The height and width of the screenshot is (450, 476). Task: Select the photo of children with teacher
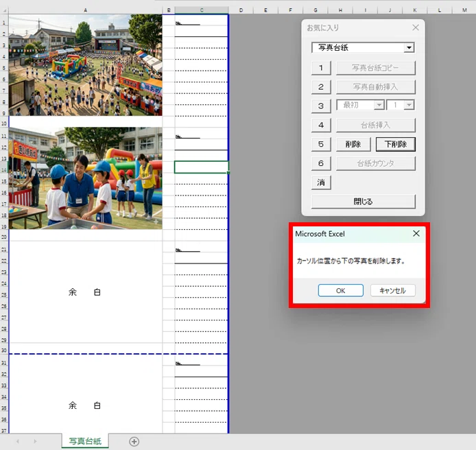coord(85,178)
